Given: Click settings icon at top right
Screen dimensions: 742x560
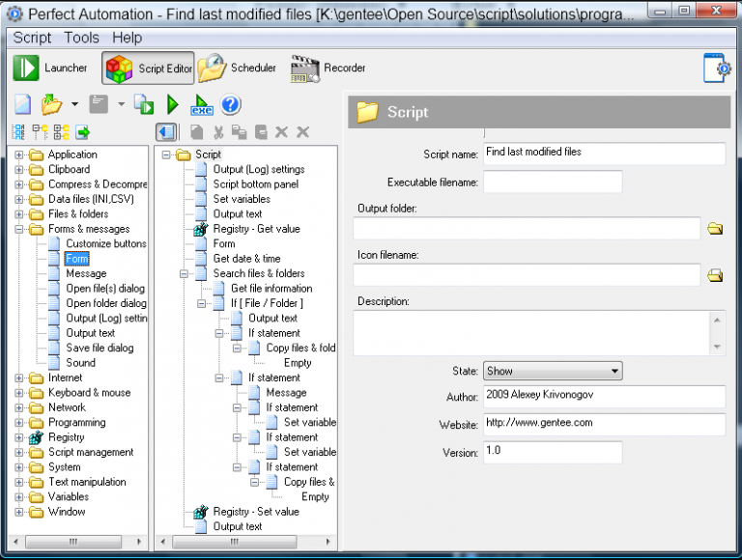Looking at the screenshot, I should [716, 69].
